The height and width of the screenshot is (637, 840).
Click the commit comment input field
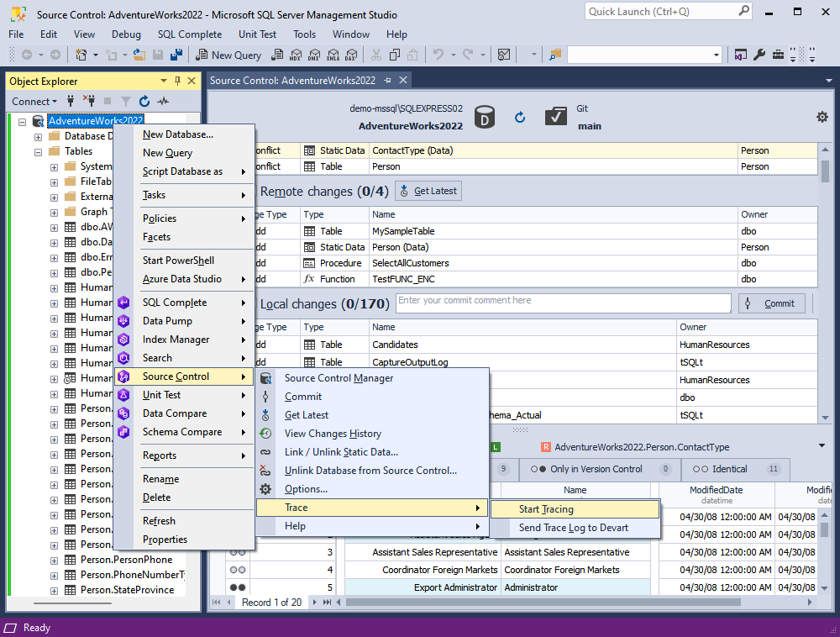564,303
